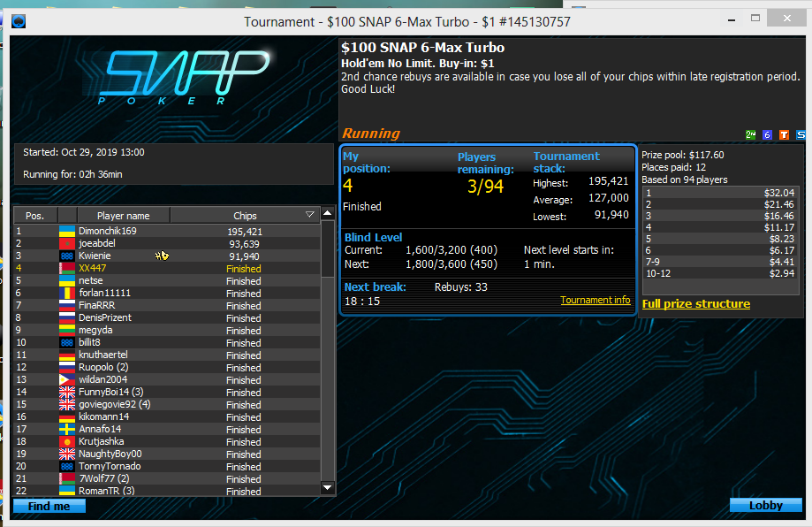Click the Rebuys: 33 text
Viewport: 812px width, 527px height.
pos(461,287)
